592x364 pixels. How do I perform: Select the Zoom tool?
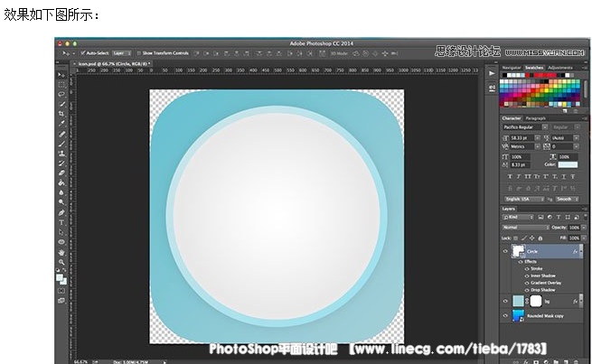tap(61, 262)
